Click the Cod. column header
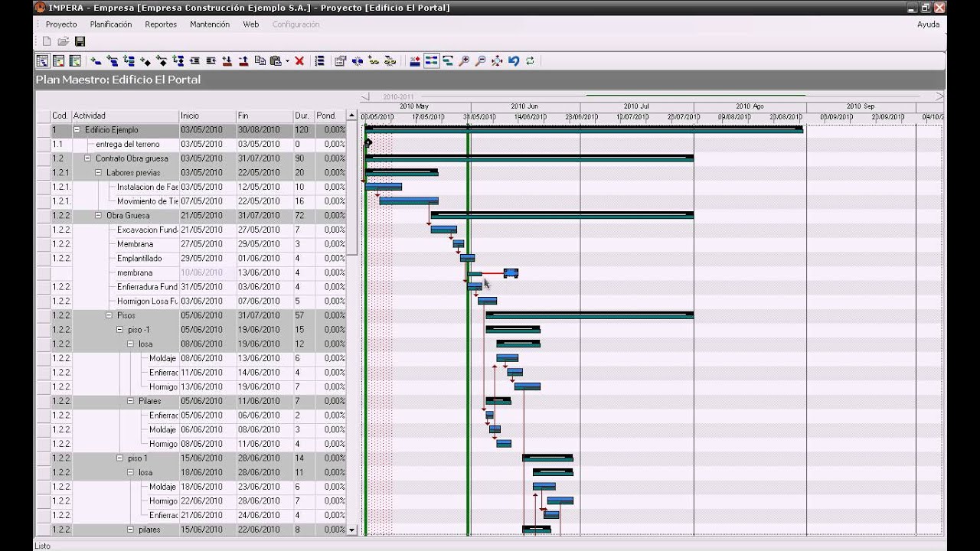980x551 pixels. point(60,116)
